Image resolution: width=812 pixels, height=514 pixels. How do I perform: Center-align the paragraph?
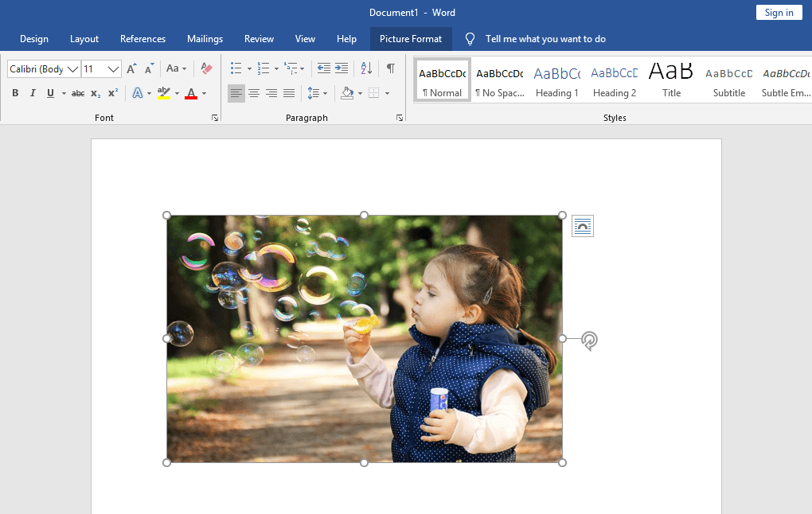click(254, 93)
